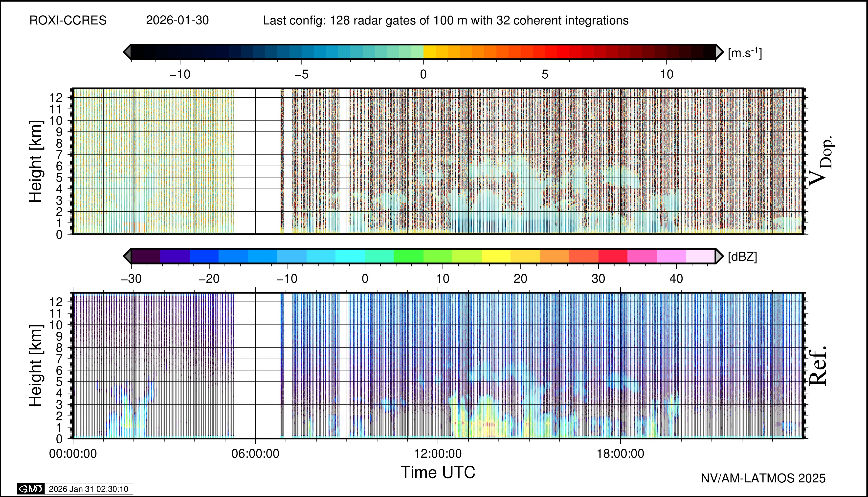
Task: Click the 12:00:00 time axis label
Action: tap(438, 454)
